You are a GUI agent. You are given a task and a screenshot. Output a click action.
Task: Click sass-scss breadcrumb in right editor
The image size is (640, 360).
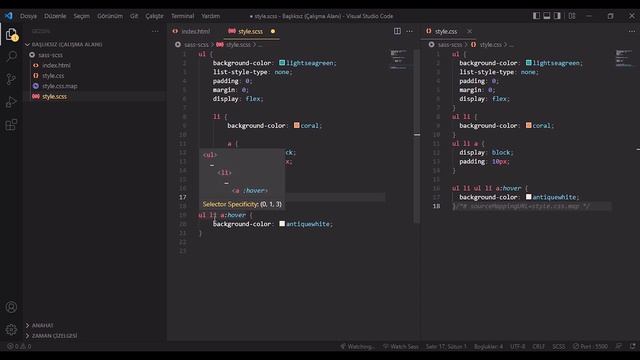(x=450, y=44)
